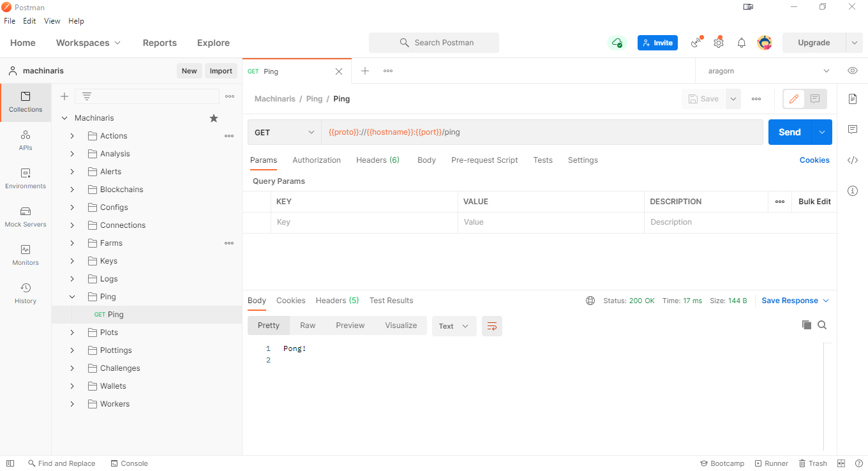Toggle line wrap in response body
Viewport: 868px width, 471px height.
pyautogui.click(x=492, y=326)
